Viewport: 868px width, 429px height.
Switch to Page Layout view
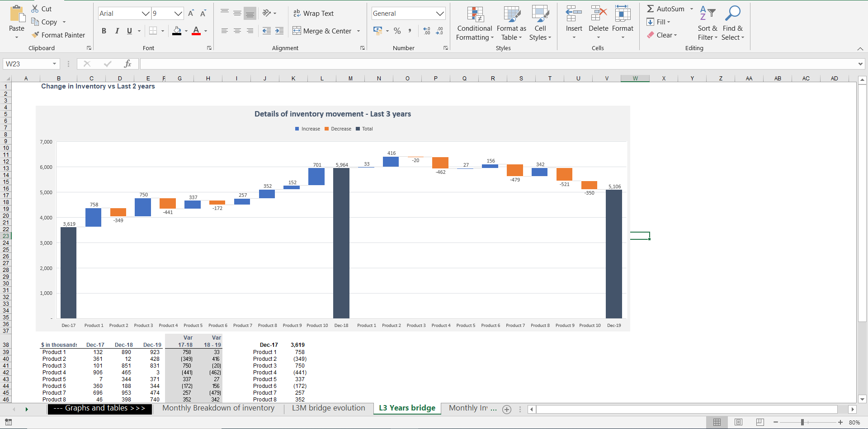(x=738, y=422)
